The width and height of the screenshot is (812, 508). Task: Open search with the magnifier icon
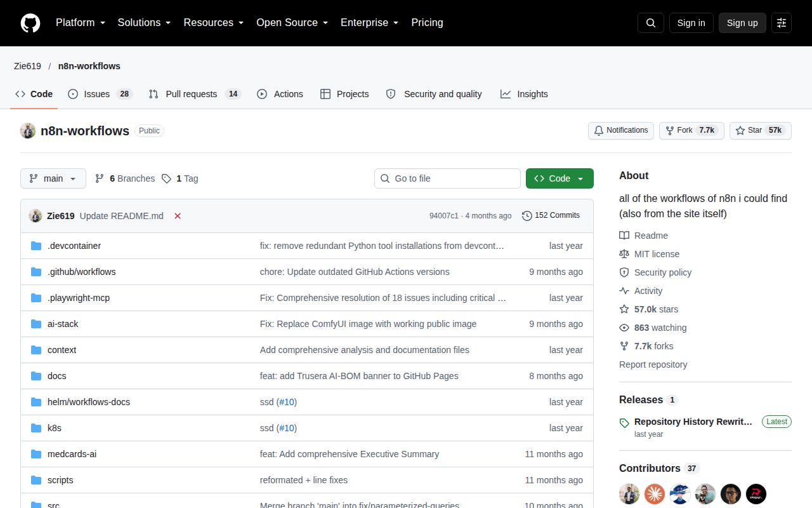click(651, 23)
